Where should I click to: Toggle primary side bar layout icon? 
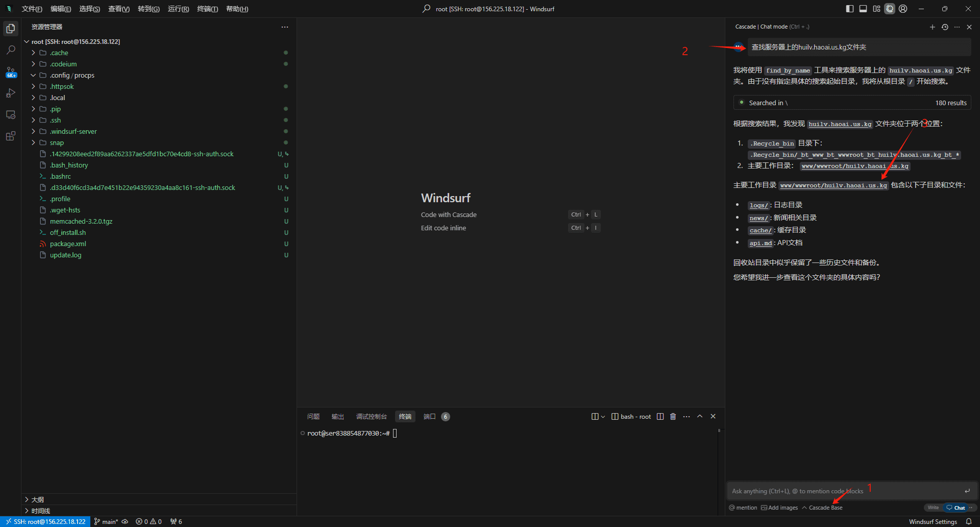(849, 9)
